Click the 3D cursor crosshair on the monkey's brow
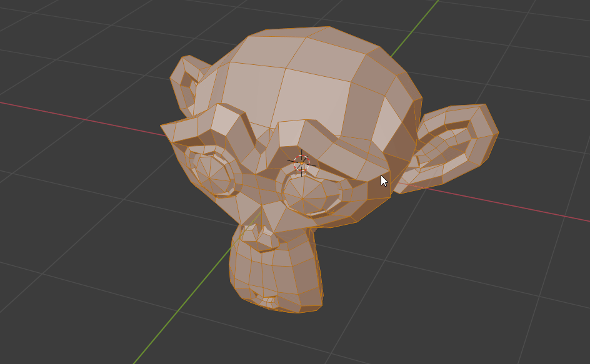The height and width of the screenshot is (364, 590). pyautogui.click(x=301, y=163)
